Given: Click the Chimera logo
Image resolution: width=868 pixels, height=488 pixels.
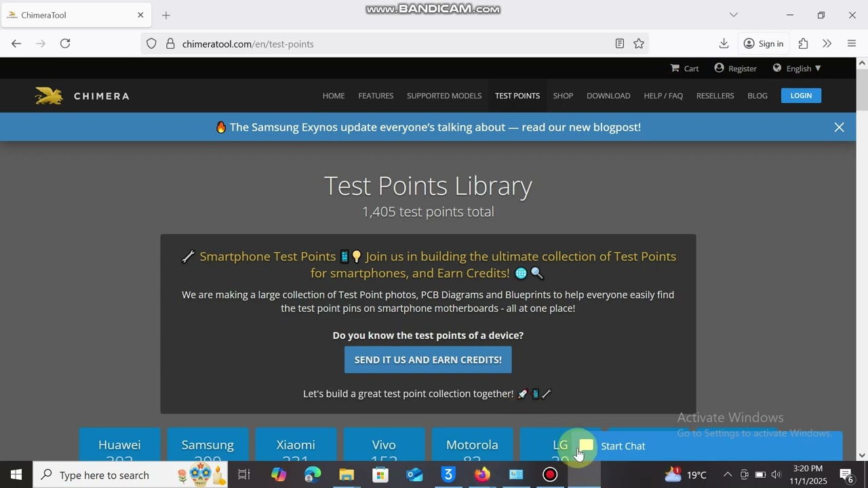Looking at the screenshot, I should tap(82, 96).
